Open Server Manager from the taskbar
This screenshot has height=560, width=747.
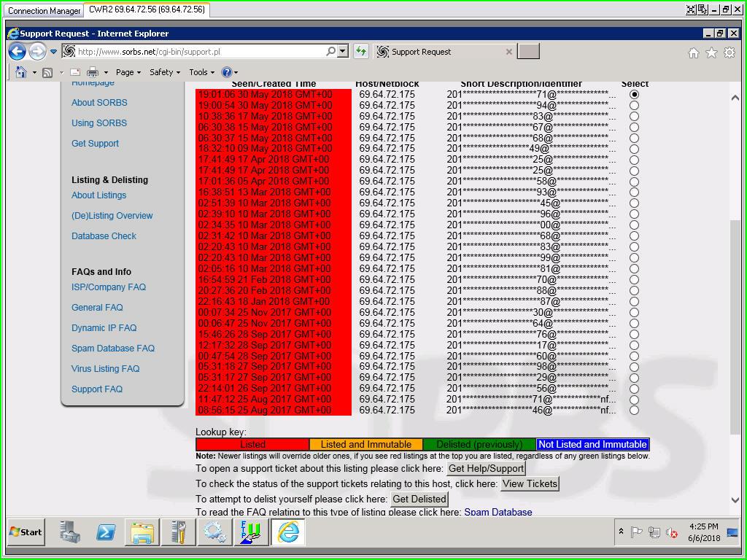pyautogui.click(x=70, y=532)
